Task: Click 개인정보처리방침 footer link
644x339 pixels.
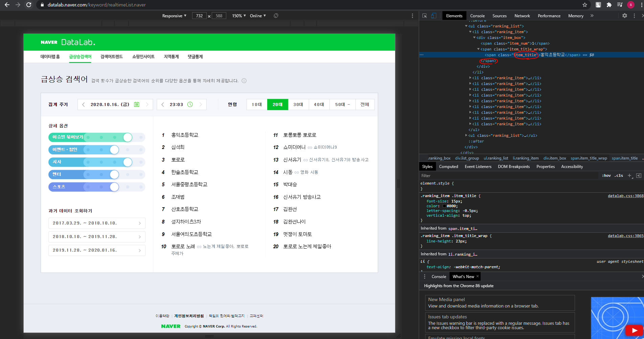Action: [x=189, y=316]
